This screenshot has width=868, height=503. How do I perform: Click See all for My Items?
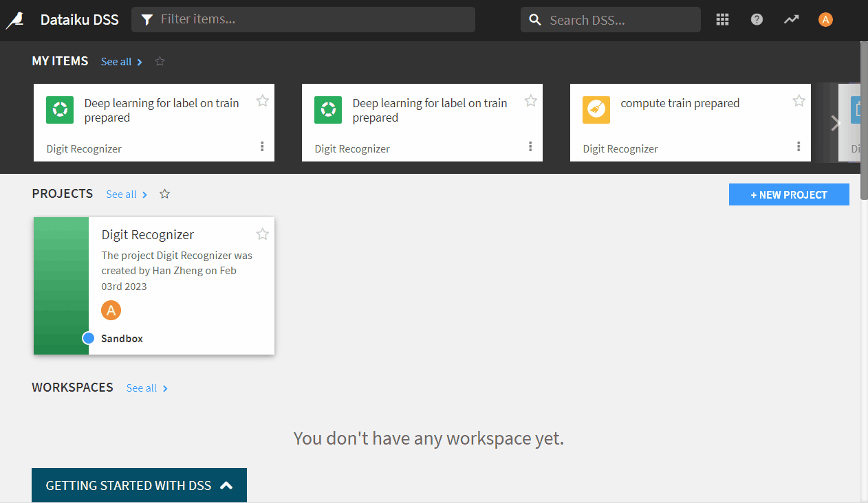click(122, 62)
